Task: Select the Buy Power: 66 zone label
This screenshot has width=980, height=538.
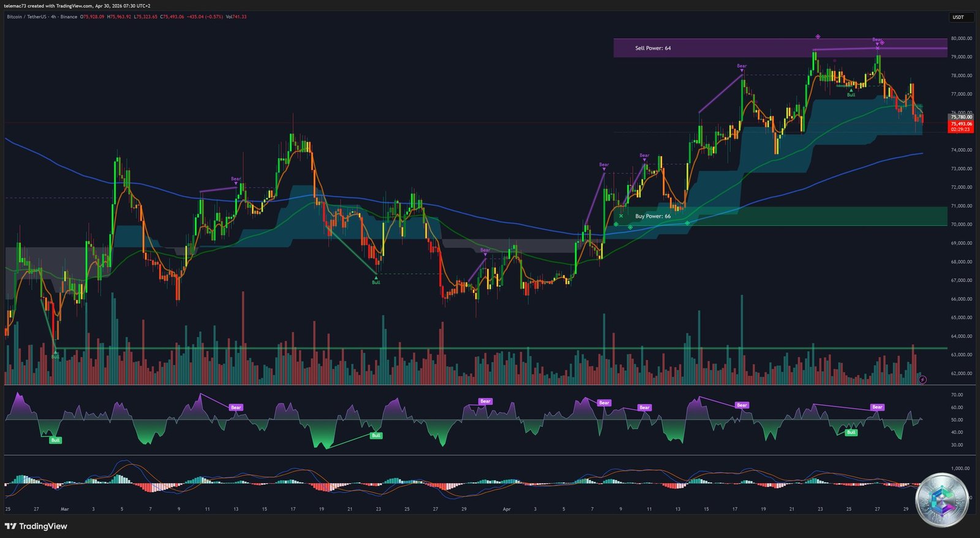Action: click(x=652, y=216)
